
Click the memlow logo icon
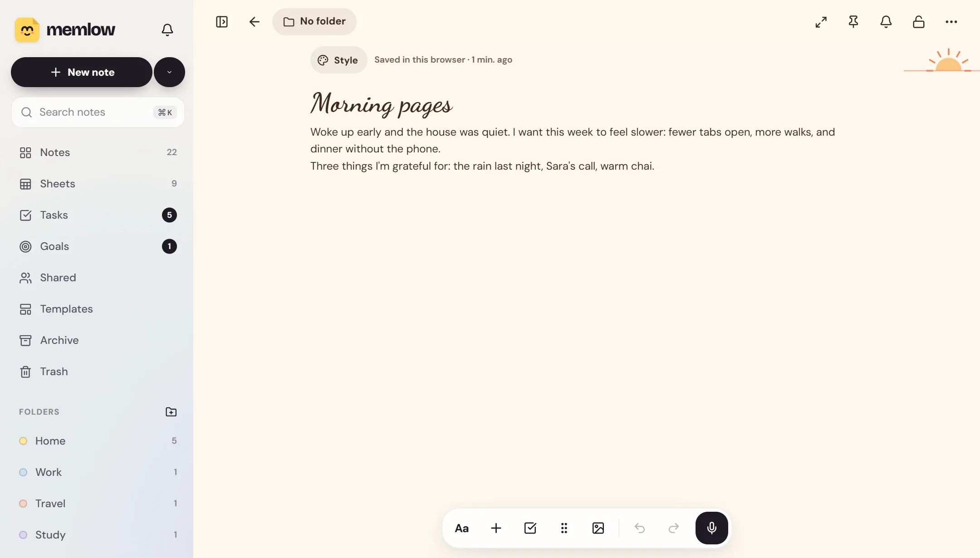(27, 30)
